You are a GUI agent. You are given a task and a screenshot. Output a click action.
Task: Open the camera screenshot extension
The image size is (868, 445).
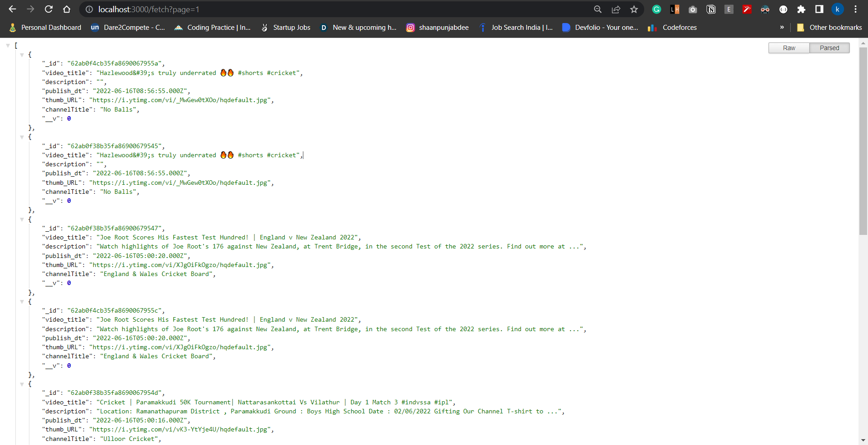click(x=693, y=9)
